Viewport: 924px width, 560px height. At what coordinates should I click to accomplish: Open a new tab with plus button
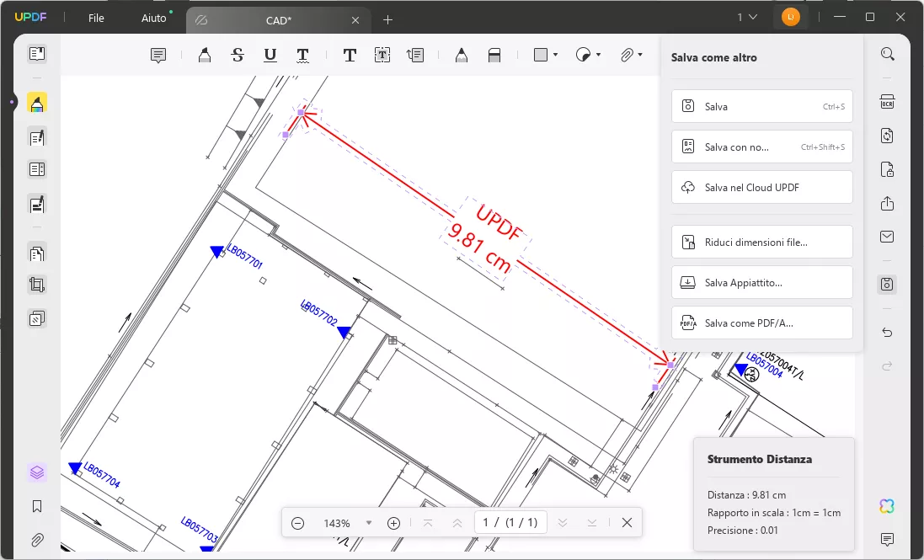(x=387, y=20)
